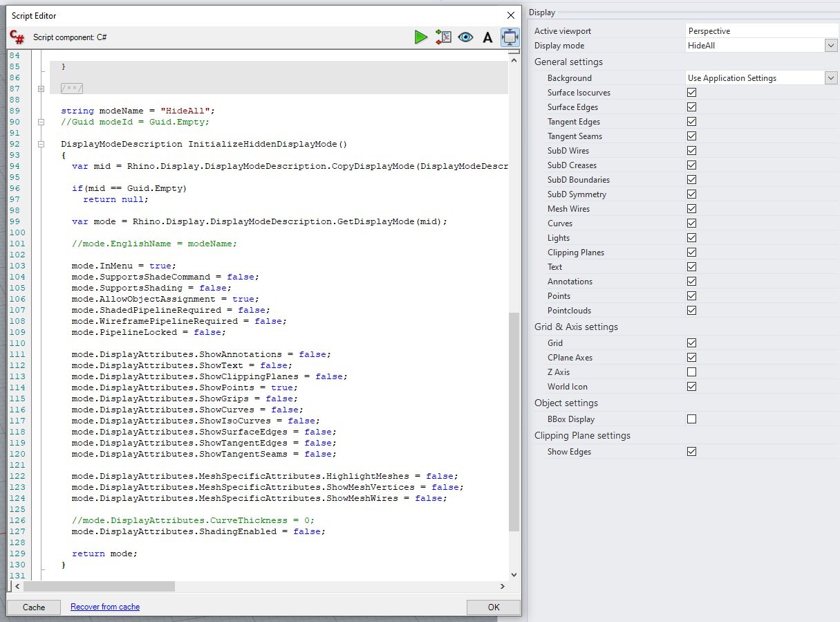Uncheck the Pointclouds checkbox
Image resolution: width=840 pixels, height=622 pixels.
pos(691,311)
